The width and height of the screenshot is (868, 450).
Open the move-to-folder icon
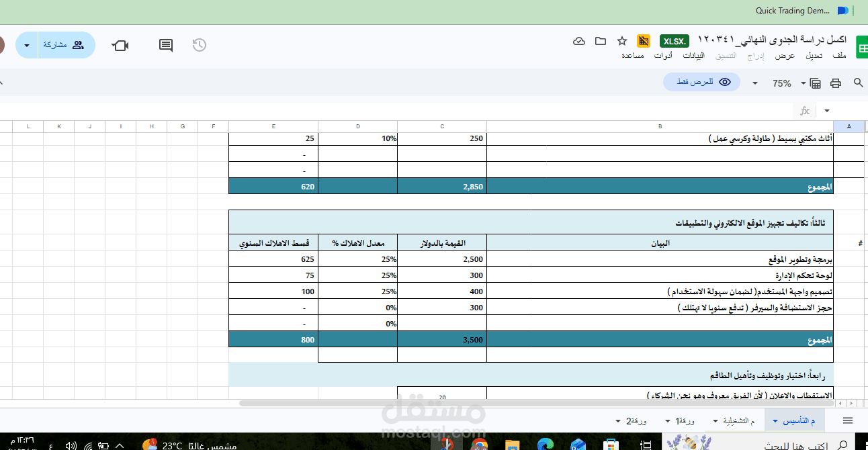(x=601, y=41)
